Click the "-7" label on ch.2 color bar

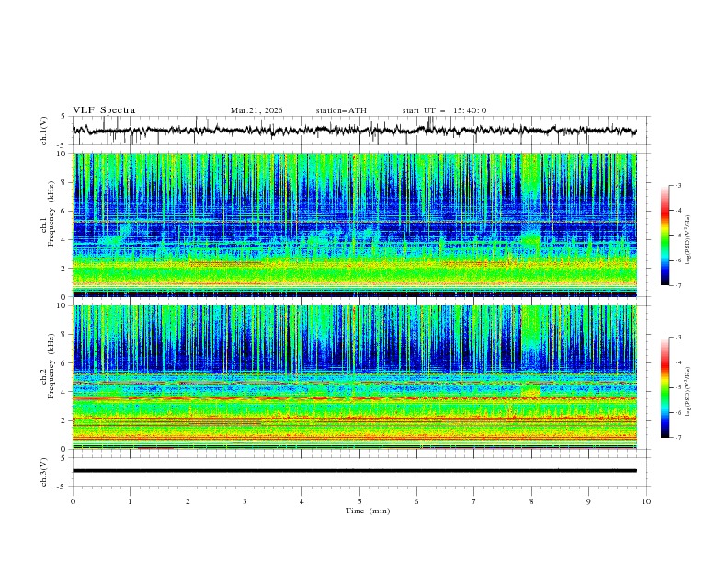tap(678, 438)
